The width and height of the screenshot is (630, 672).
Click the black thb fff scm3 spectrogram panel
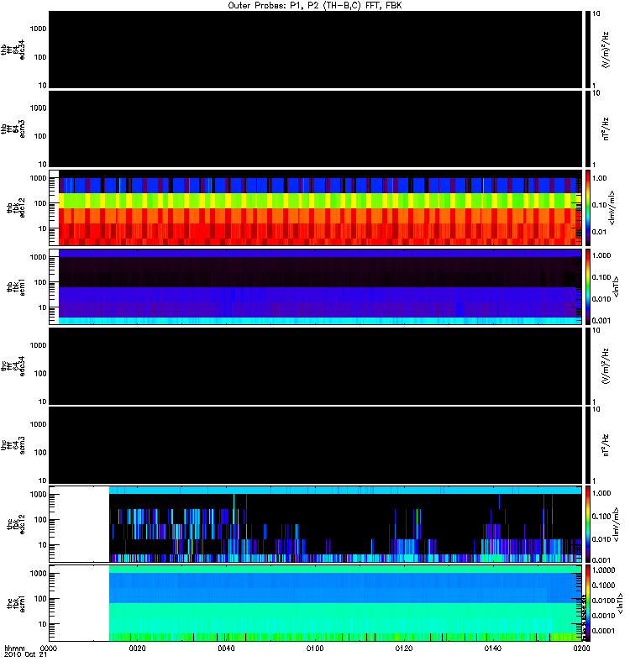coord(315,129)
